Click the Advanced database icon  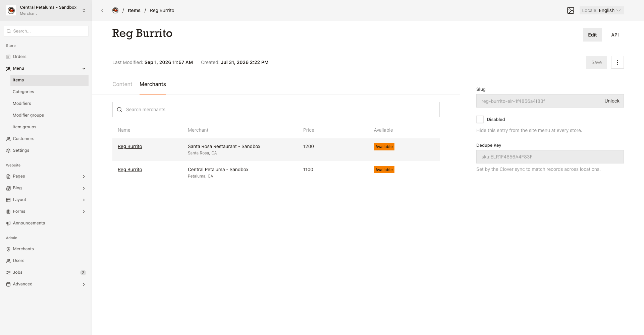tap(8, 284)
